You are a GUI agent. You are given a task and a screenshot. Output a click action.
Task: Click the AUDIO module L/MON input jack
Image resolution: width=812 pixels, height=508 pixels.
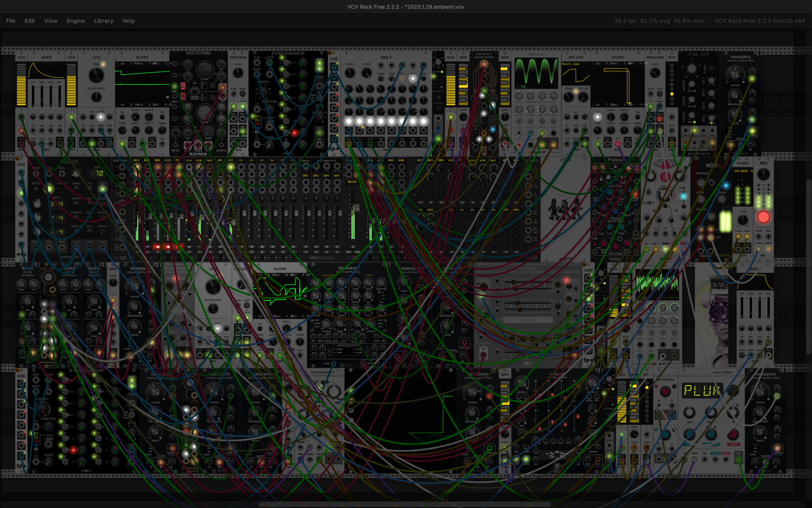739,236
